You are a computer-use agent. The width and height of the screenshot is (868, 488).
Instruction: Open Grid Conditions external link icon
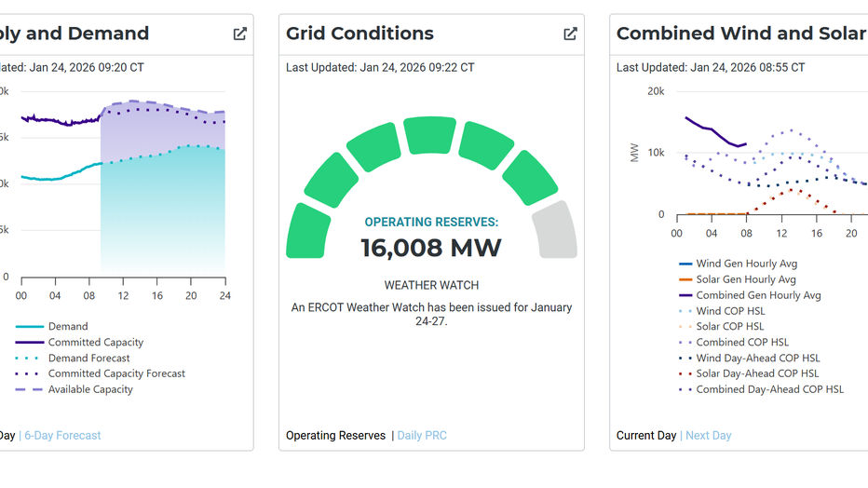[x=570, y=34]
